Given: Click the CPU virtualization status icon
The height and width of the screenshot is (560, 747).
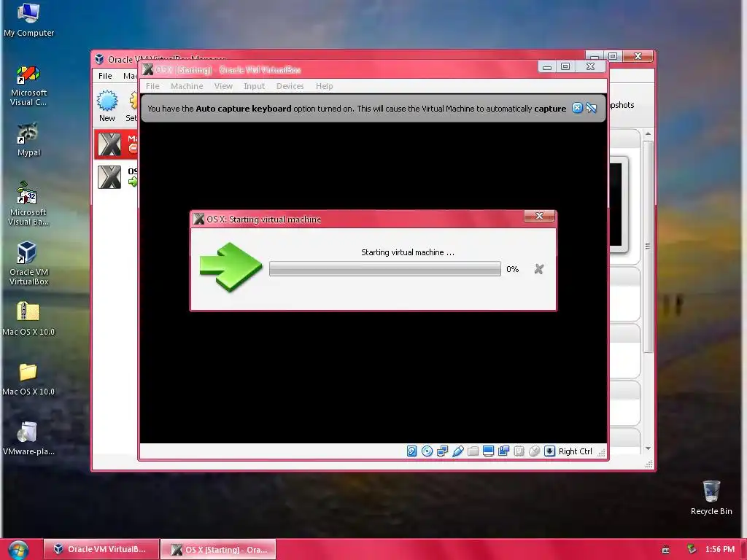Looking at the screenshot, I should [x=519, y=451].
